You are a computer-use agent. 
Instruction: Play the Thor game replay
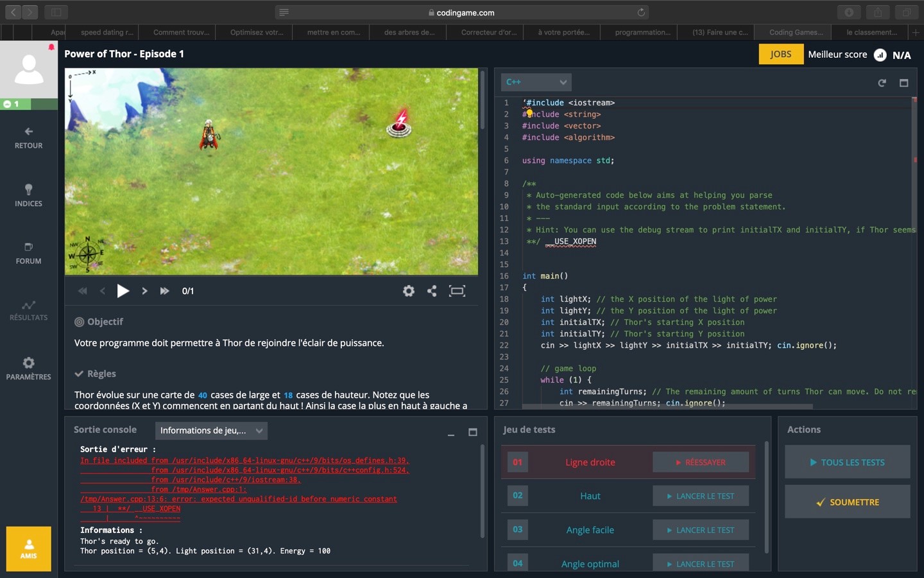coord(123,291)
